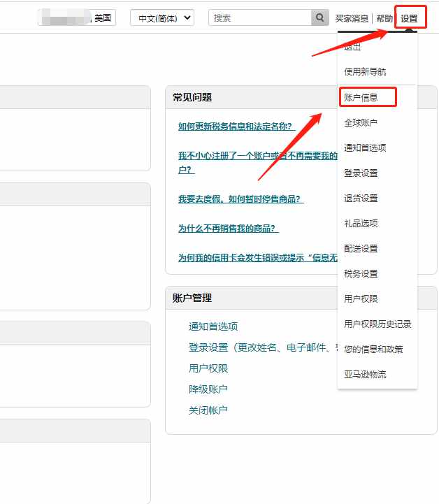Click the 常见问题 panel heading

coord(192,97)
